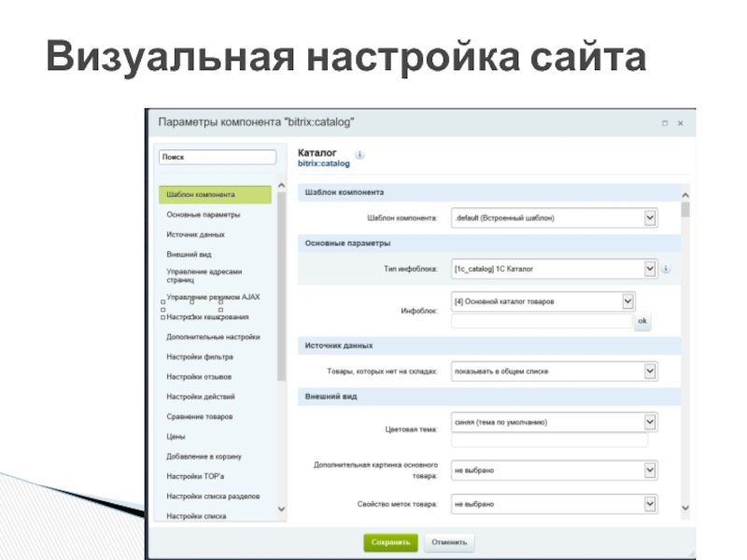The height and width of the screenshot is (560, 747).
Task: Select Настройки отзывов section
Action: pos(199,377)
